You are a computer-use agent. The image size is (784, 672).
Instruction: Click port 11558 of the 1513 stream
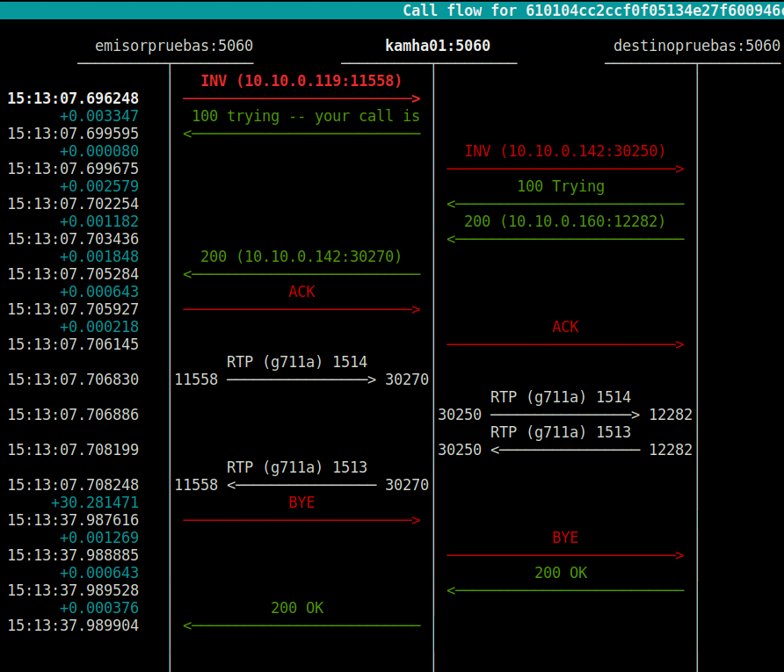point(196,485)
